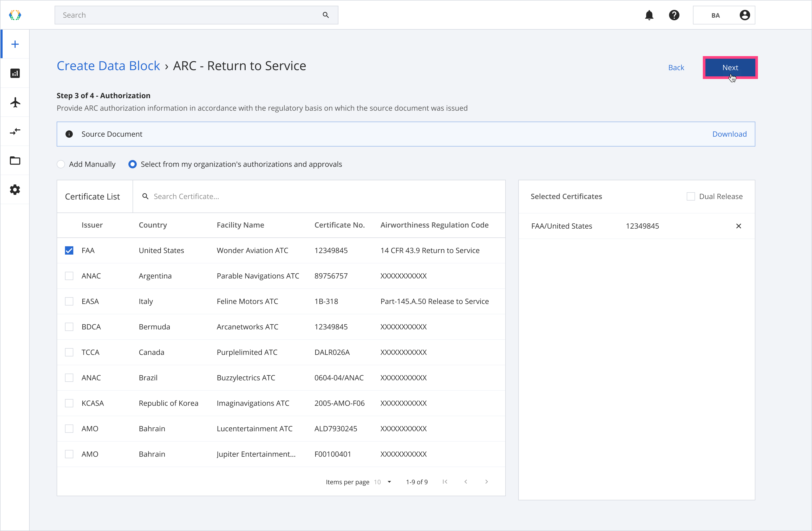
Task: Select Add Manually radio button
Action: 61,164
